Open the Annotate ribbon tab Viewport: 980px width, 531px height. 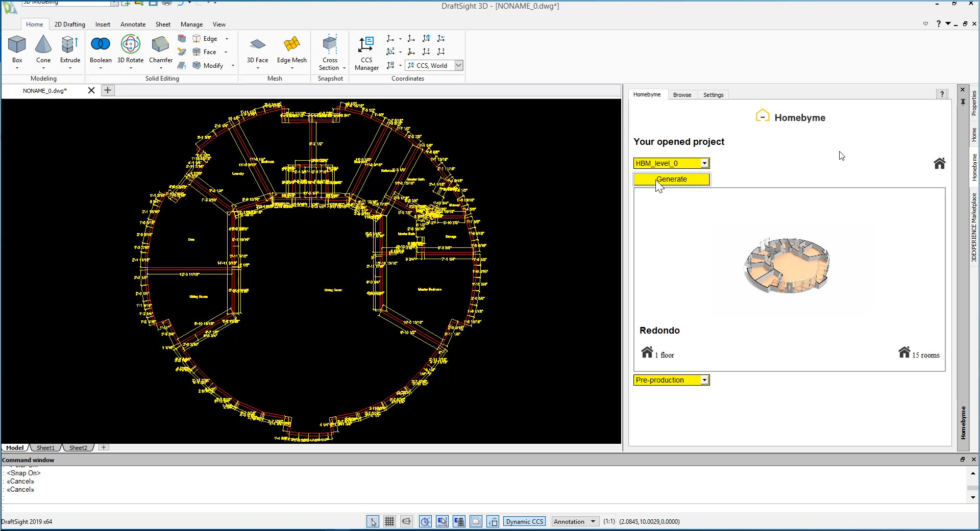coord(133,24)
